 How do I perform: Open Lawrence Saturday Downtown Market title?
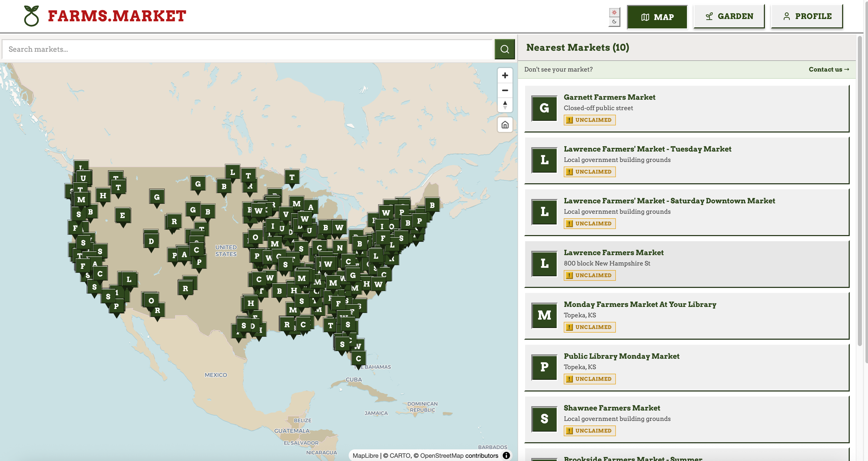coord(669,201)
